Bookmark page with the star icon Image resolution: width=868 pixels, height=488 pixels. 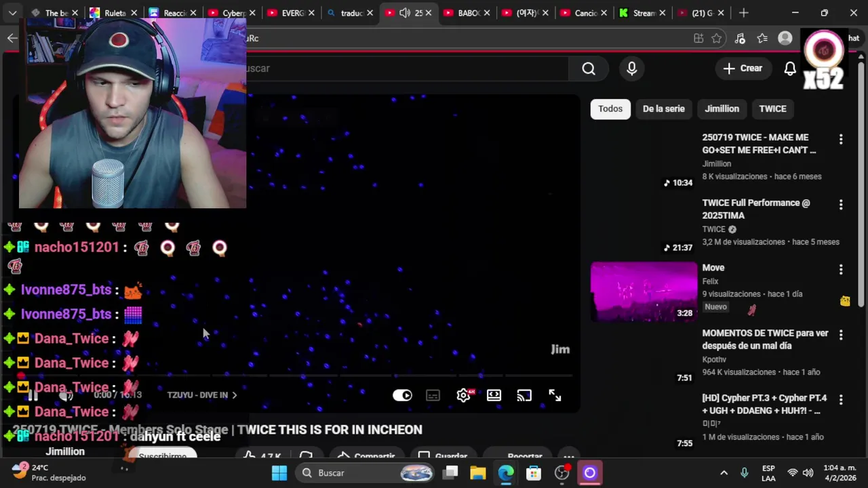(x=717, y=39)
